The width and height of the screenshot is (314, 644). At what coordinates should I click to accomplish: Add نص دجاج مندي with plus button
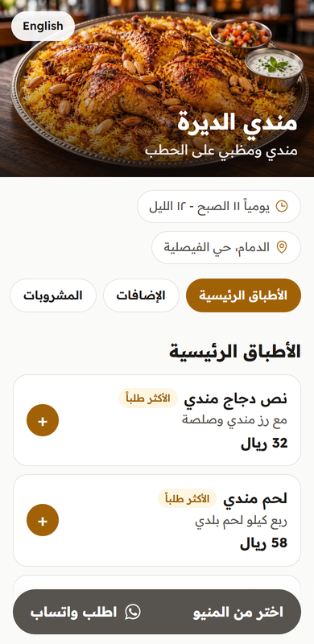43,420
